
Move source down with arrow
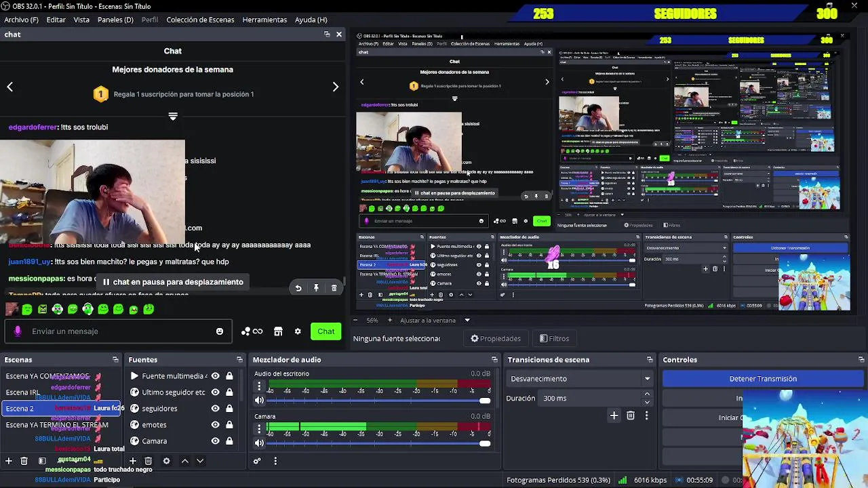point(199,461)
